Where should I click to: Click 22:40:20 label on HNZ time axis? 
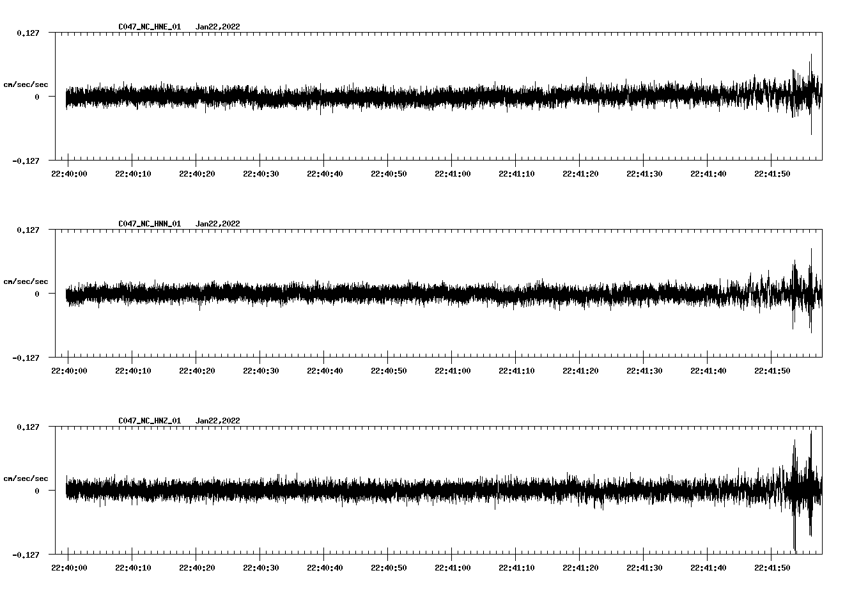pyautogui.click(x=197, y=568)
